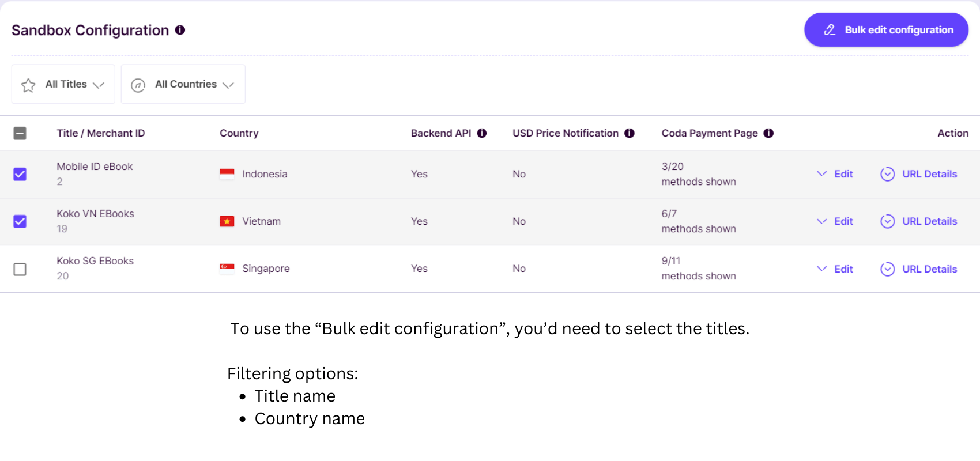This screenshot has height=461, width=980.
Task: Click USD Price Notification info icon
Action: click(x=630, y=133)
